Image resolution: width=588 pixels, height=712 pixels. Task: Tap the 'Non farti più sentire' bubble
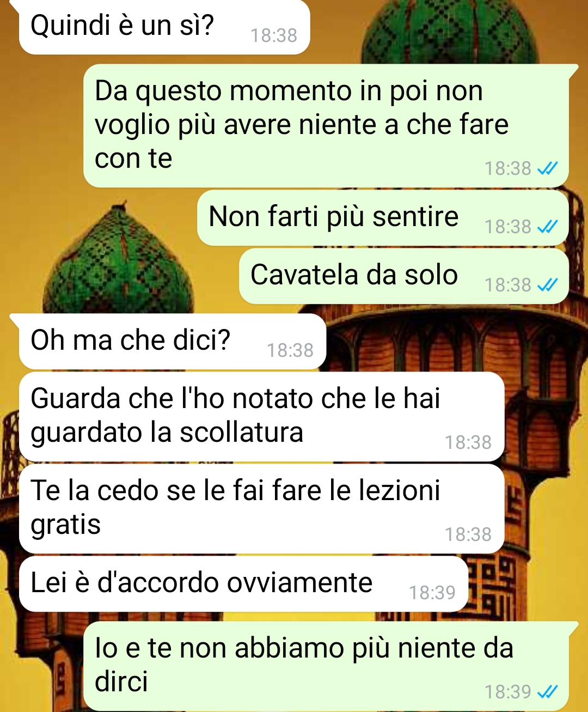pos(383,217)
